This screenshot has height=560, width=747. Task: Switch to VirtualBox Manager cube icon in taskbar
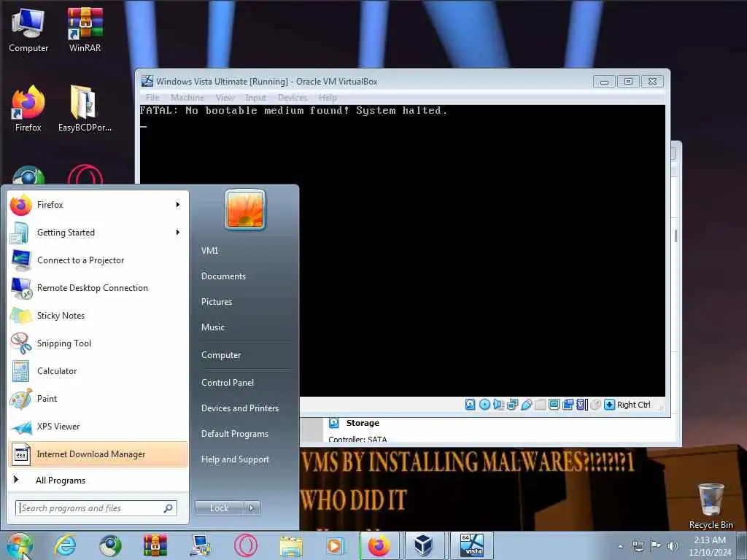[x=423, y=545]
